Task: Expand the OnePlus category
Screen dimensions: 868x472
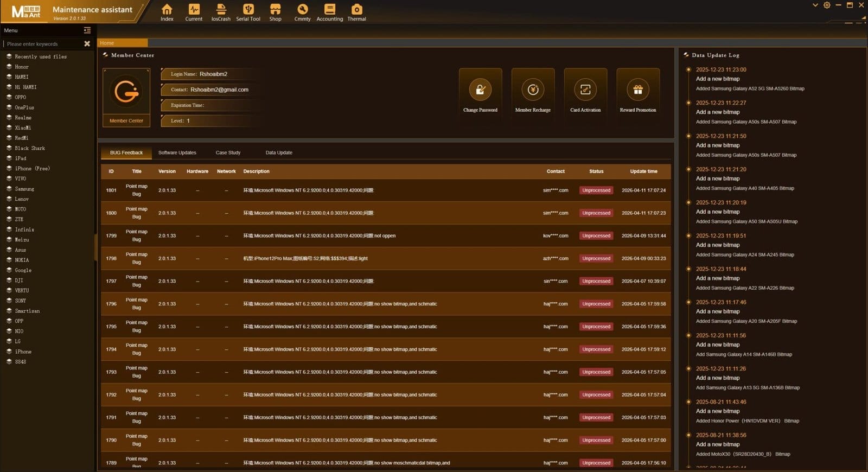Action: 20,107
